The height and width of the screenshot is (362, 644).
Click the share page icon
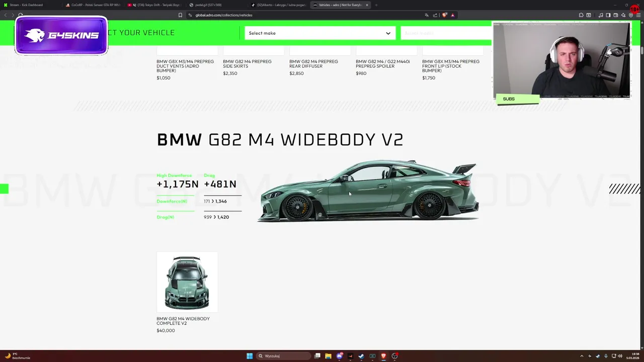click(x=435, y=15)
